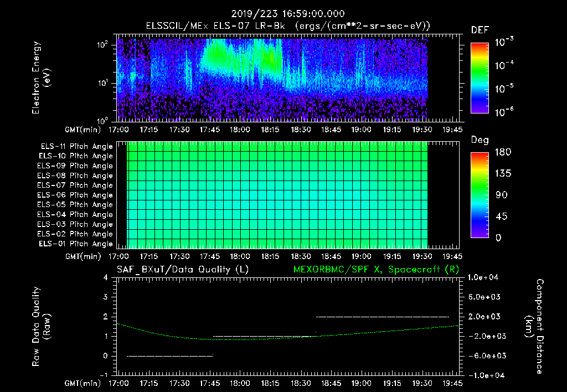
Task: Select the Deg label above the color scale
Action: pos(480,140)
